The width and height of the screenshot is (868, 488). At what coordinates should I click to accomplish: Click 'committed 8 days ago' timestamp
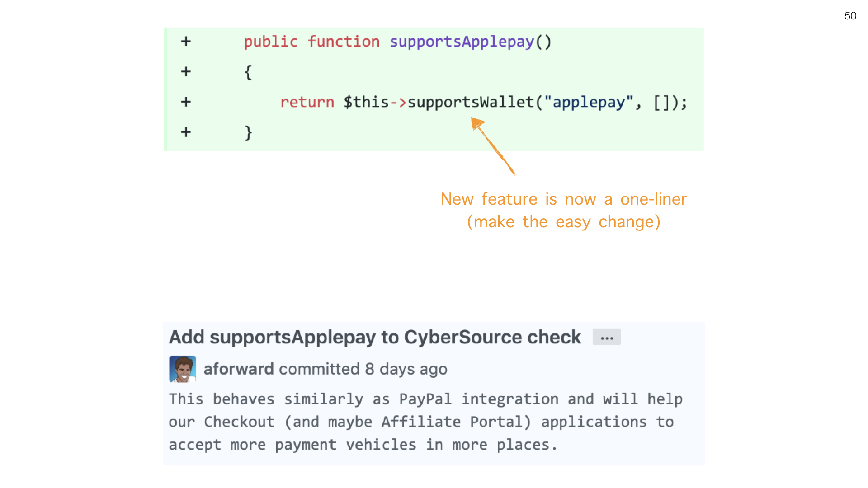pyautogui.click(x=363, y=369)
